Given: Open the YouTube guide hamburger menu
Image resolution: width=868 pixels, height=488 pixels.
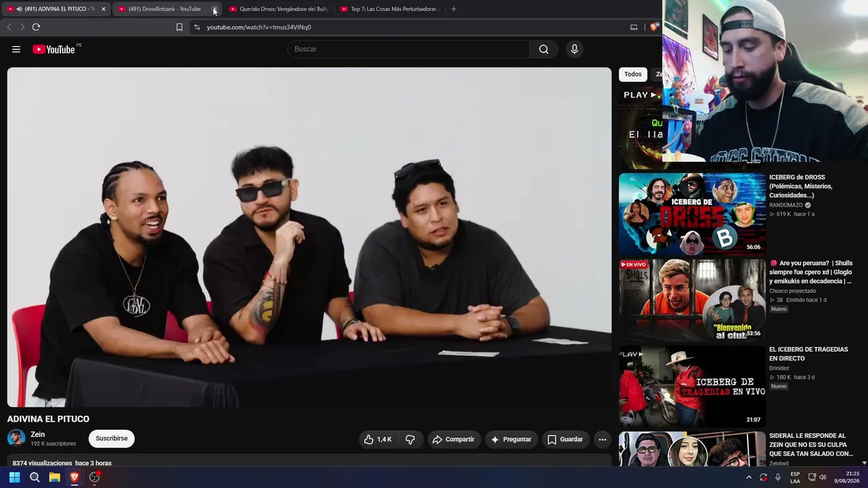Looking at the screenshot, I should (x=16, y=49).
